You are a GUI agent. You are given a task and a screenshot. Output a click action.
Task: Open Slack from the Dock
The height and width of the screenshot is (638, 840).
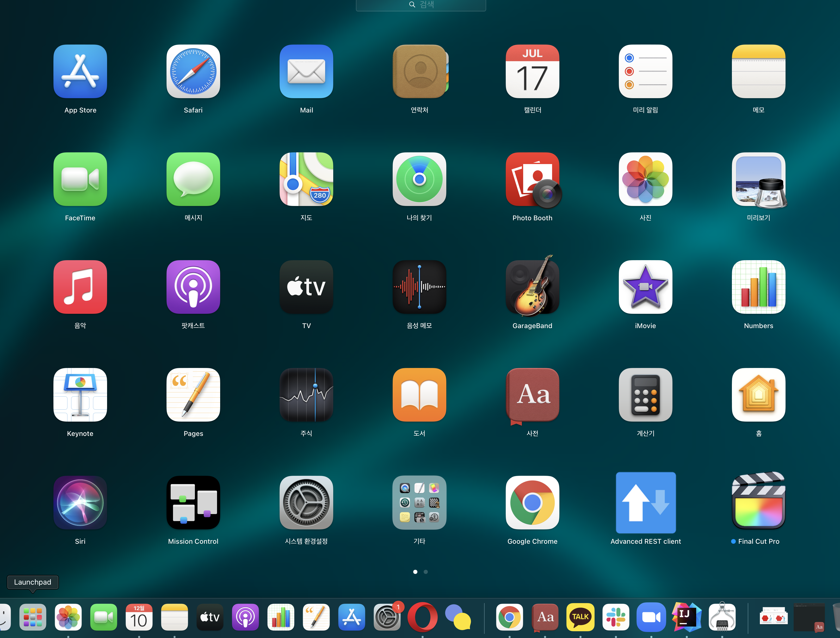coord(615,617)
